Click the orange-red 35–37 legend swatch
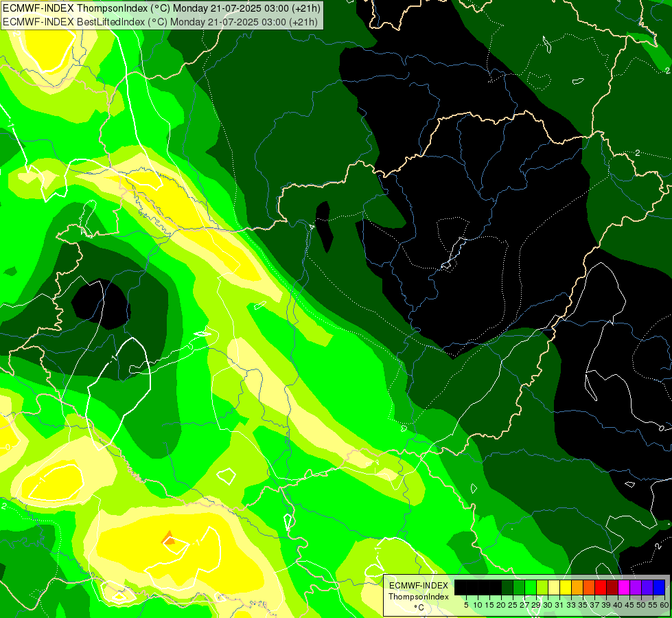The image size is (672, 618). pyautogui.click(x=589, y=587)
